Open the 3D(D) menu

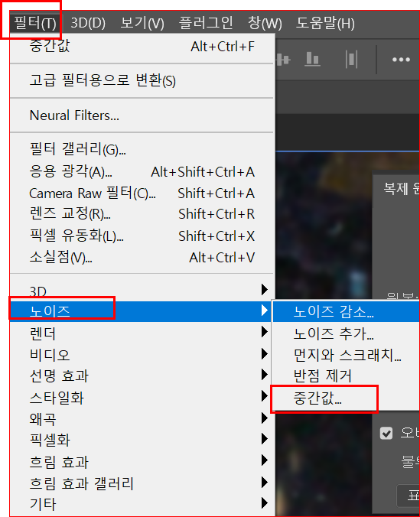coord(88,23)
